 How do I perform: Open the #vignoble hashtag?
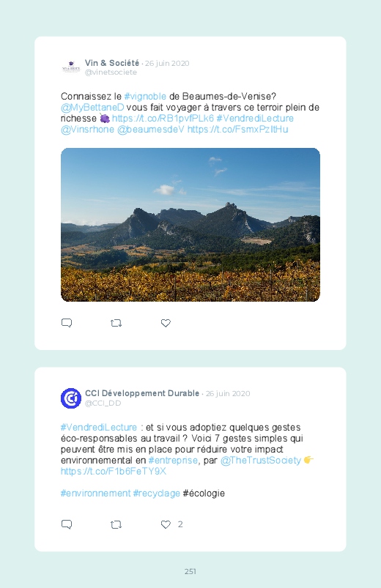click(x=145, y=97)
